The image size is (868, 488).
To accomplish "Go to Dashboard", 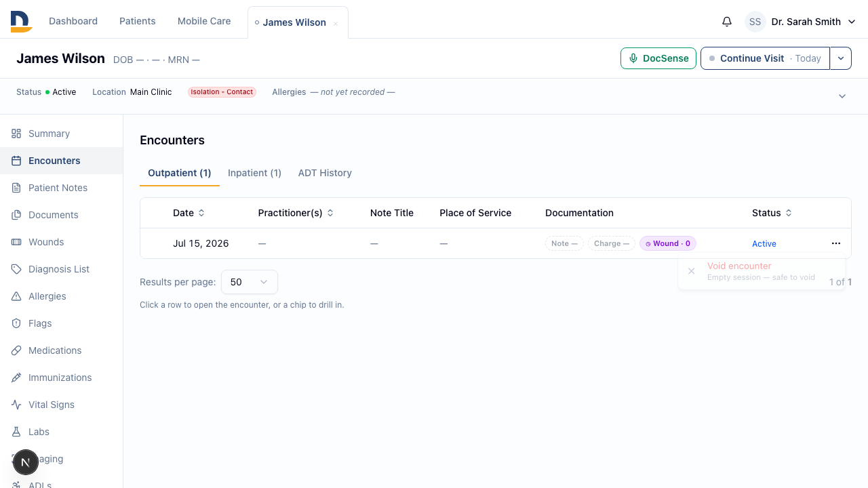I will click(73, 21).
